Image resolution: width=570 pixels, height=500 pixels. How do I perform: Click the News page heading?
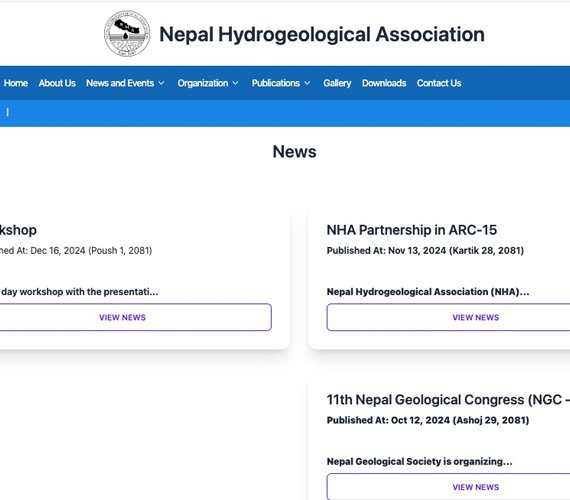(294, 152)
